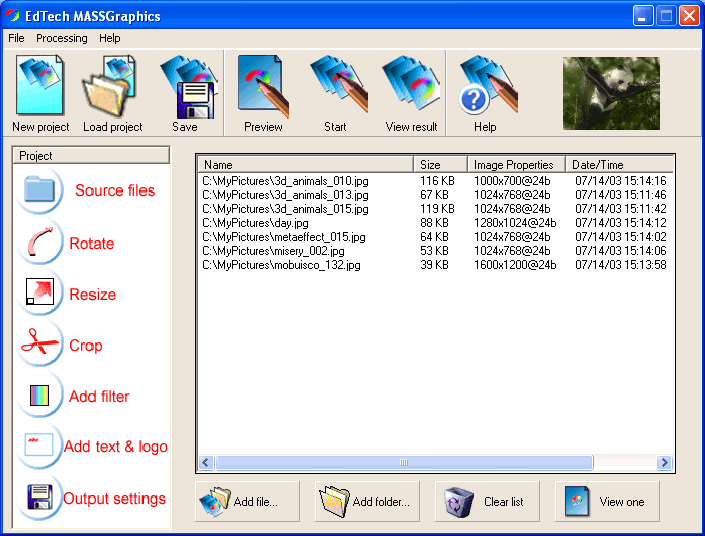This screenshot has height=536, width=705.
Task: Open the Help menu in menu bar
Action: [x=110, y=38]
